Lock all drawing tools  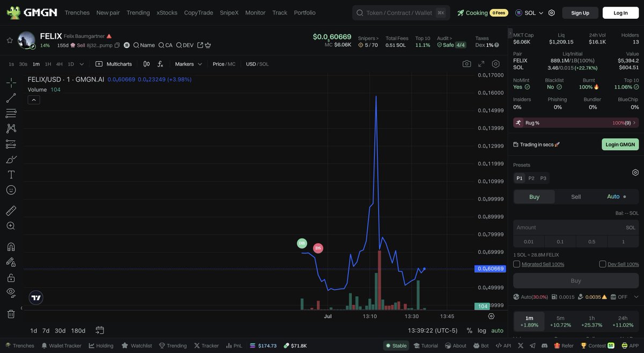point(11,277)
